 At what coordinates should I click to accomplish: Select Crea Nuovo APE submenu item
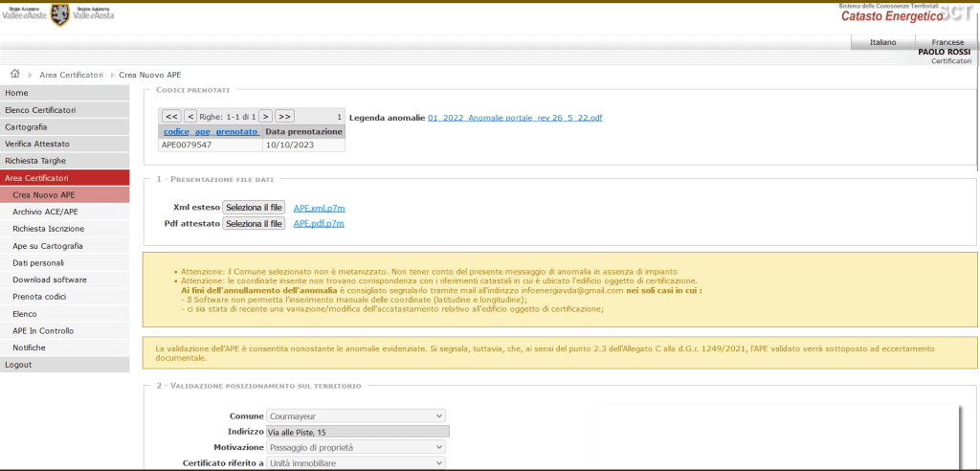(65, 194)
